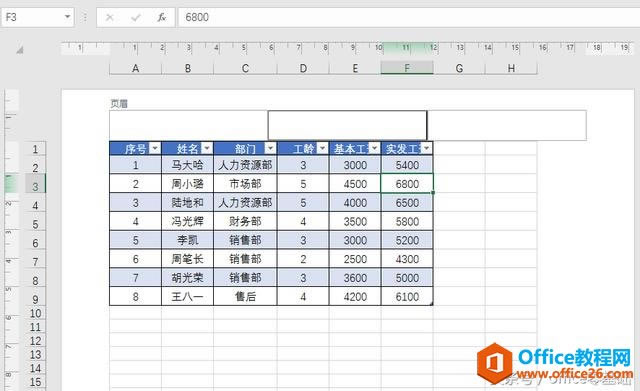
Task: Open the 部门 filter dropdown
Action: 270,148
